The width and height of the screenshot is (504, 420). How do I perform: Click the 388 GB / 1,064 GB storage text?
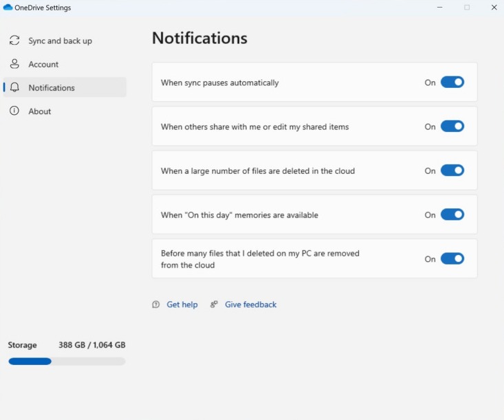coord(92,345)
